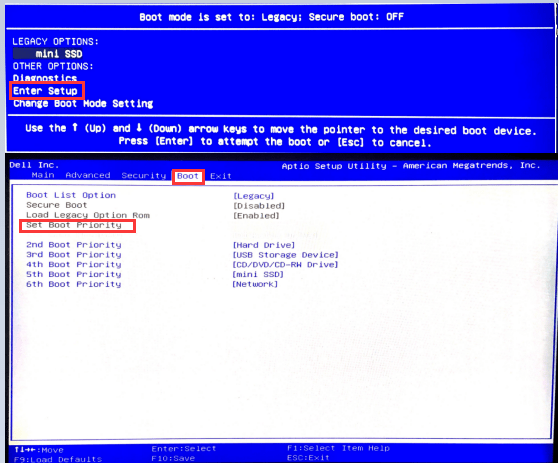Click the Boot List Option label
Screen dimensions: 559x463
click(71, 195)
